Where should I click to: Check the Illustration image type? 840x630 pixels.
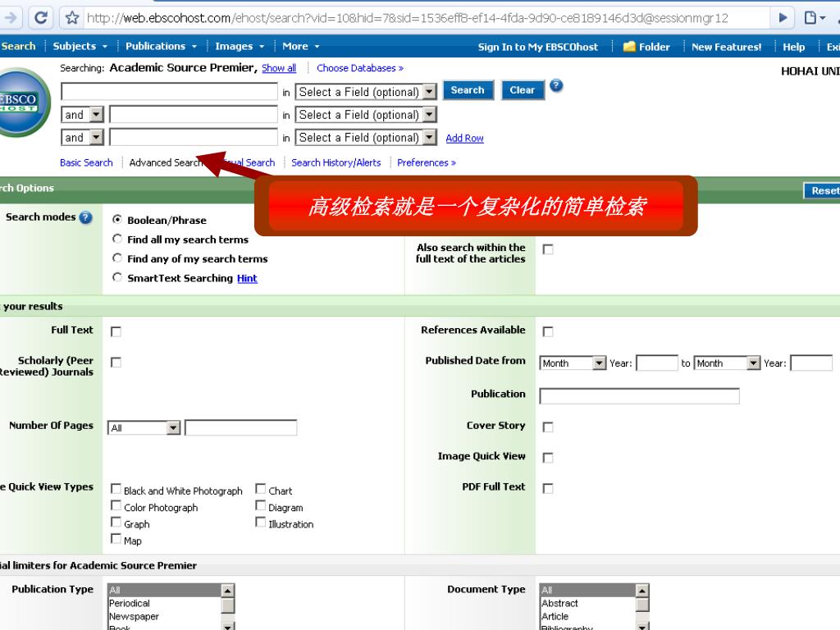tap(260, 522)
